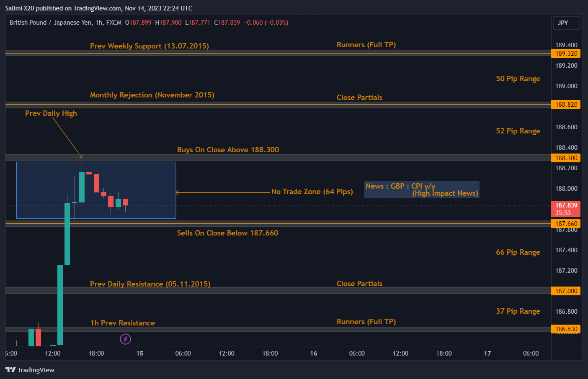The image size is (588, 379).
Task: Click the date label 15 on time axis
Action: tap(140, 353)
